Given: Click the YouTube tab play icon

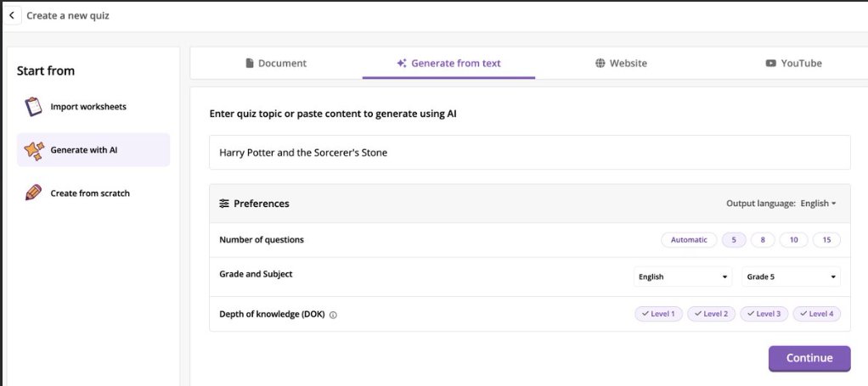Looking at the screenshot, I should pyautogui.click(x=770, y=63).
